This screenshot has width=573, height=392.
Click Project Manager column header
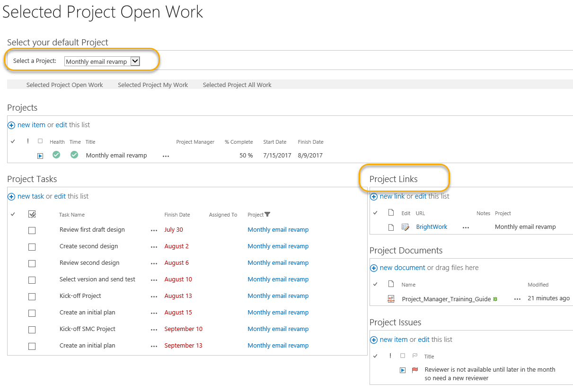click(195, 142)
